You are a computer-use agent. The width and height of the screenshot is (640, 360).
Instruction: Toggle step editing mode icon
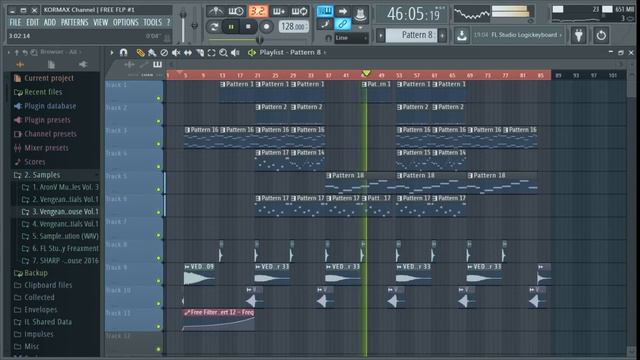(324, 24)
